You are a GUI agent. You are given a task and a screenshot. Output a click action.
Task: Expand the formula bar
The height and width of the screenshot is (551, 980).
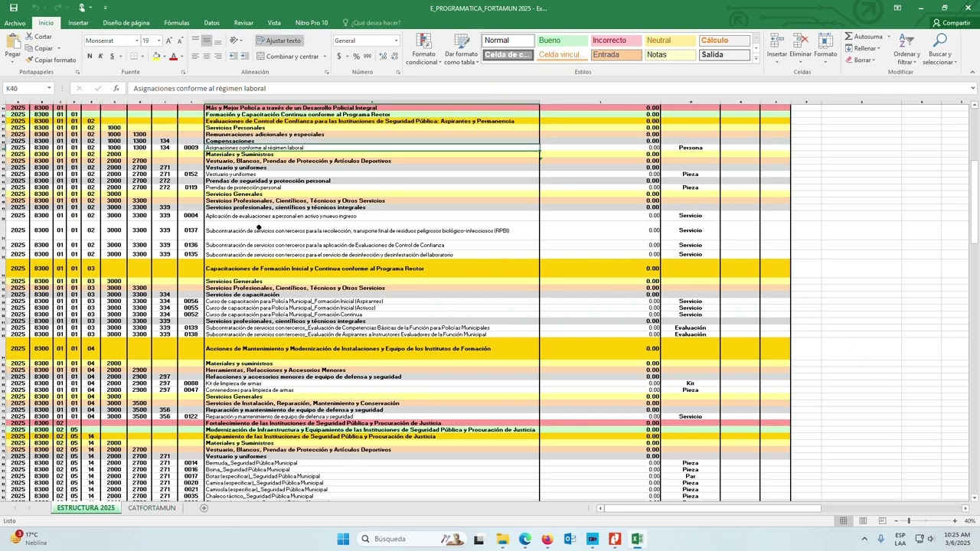coord(972,89)
